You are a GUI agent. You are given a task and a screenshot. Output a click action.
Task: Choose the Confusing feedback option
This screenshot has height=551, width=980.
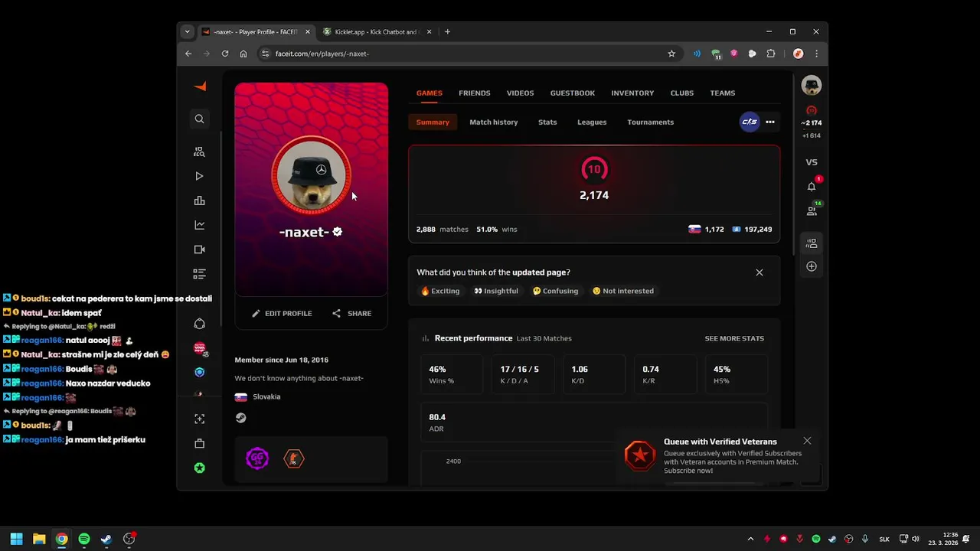click(555, 291)
